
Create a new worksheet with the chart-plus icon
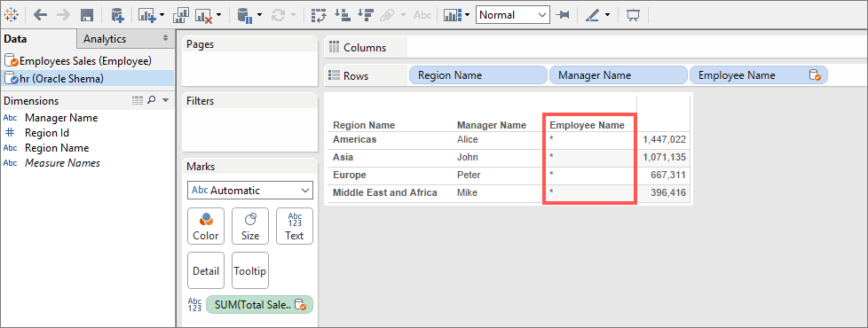point(147,15)
